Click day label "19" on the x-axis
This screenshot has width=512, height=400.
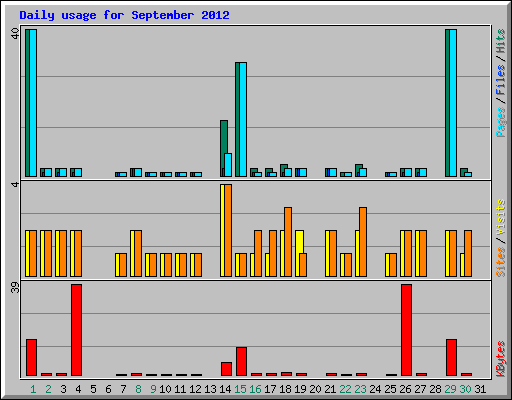pos(300,389)
